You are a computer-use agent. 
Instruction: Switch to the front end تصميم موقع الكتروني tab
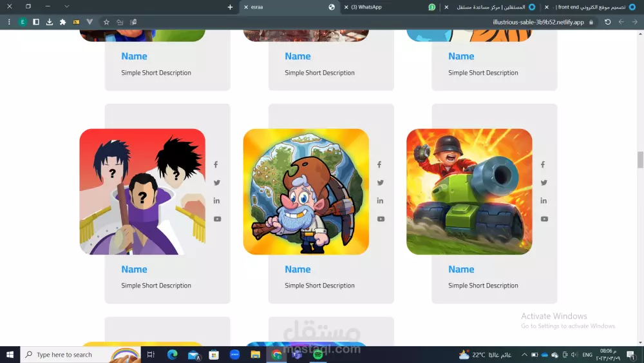point(591,7)
